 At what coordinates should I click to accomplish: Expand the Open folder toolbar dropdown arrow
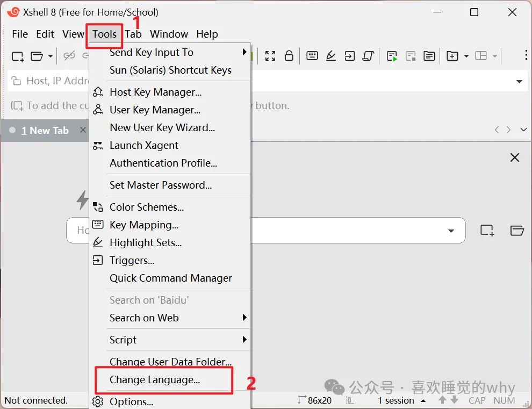click(50, 56)
